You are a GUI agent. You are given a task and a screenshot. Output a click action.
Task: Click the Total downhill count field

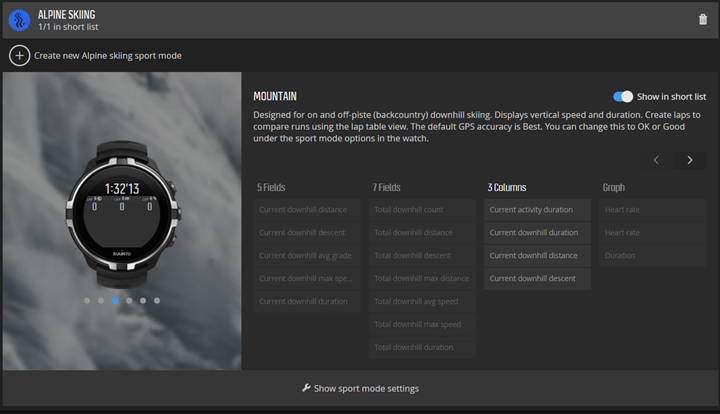point(422,210)
